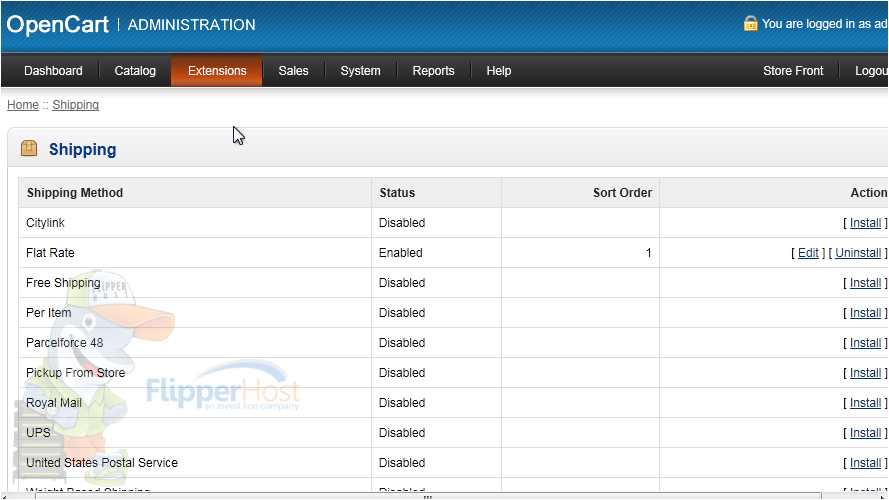The image size is (889, 500).
Task: Install the UPS shipping method
Action: (865, 433)
